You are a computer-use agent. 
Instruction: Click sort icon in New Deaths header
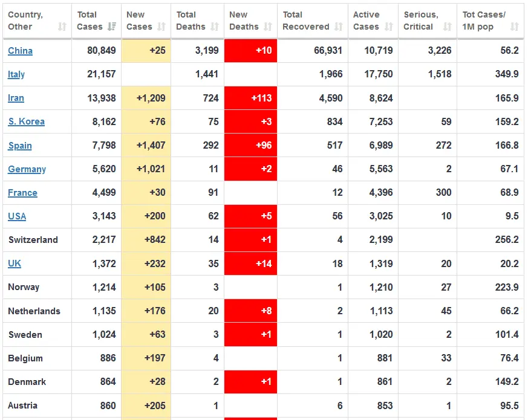(x=268, y=27)
